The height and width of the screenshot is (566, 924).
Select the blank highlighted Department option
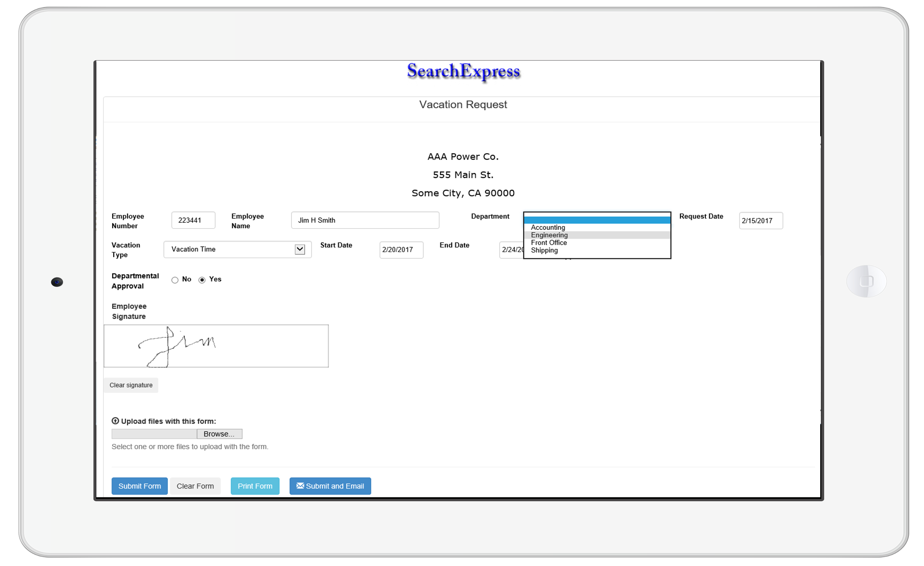coord(597,220)
